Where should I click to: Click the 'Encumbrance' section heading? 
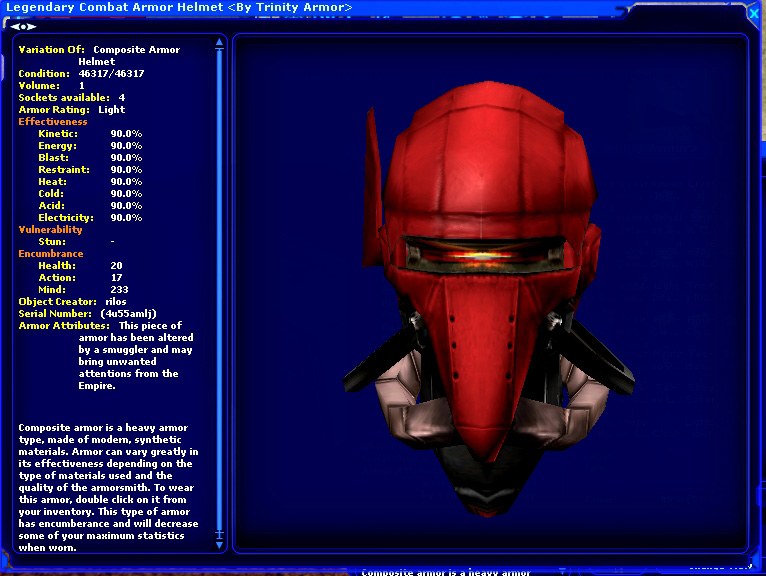click(51, 254)
